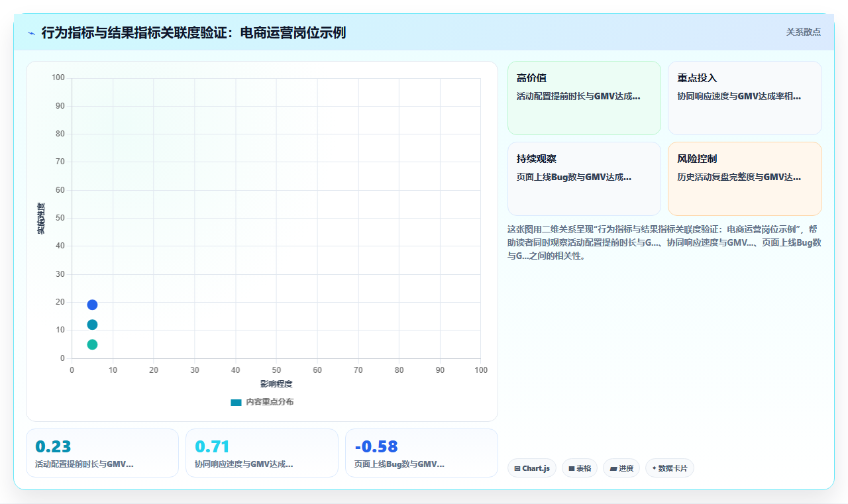Click the description paragraph starting 这张图用二维关系
This screenshot has width=848, height=504.
[664, 242]
